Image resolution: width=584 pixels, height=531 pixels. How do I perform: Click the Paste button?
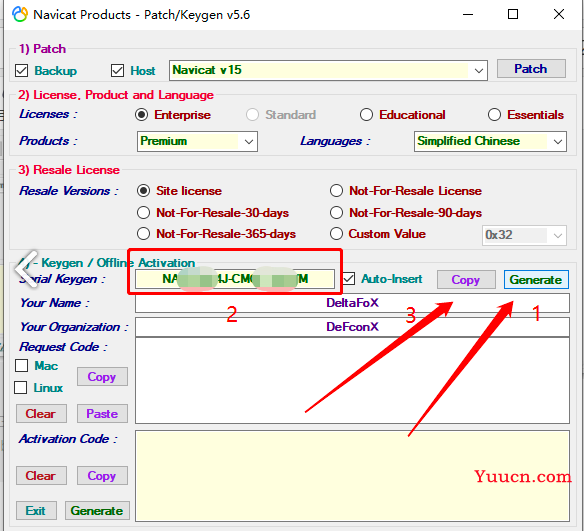coord(102,414)
